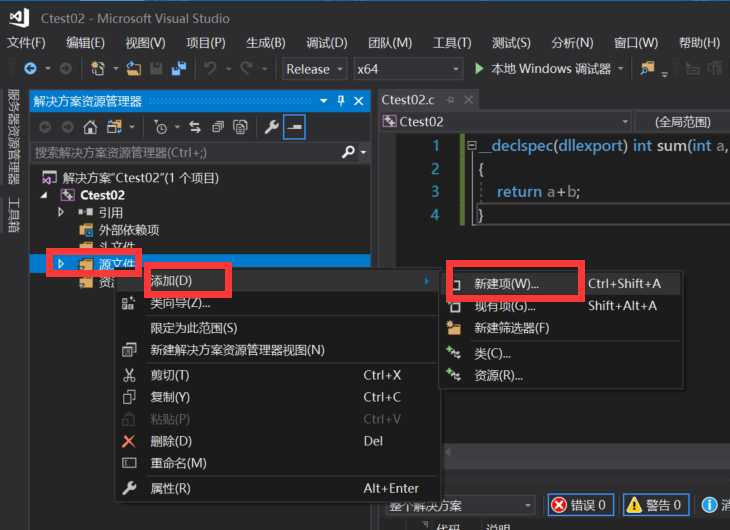Viewport: 730px width, 530px height.
Task: Click the save all toolbar icon
Action: (179, 69)
